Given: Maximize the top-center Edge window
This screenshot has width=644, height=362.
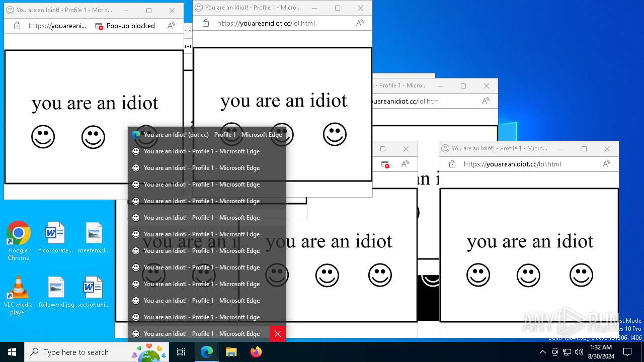Looking at the screenshot, I should click(338, 8).
